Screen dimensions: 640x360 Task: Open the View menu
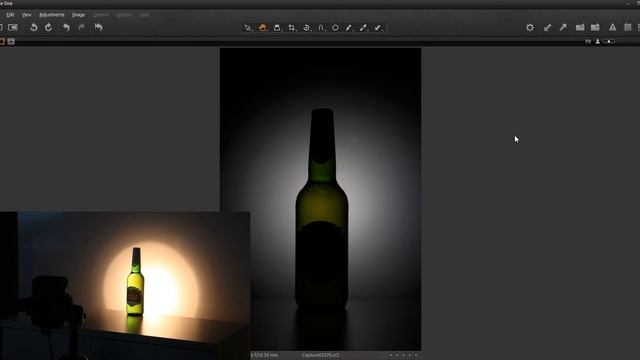pyautogui.click(x=27, y=15)
